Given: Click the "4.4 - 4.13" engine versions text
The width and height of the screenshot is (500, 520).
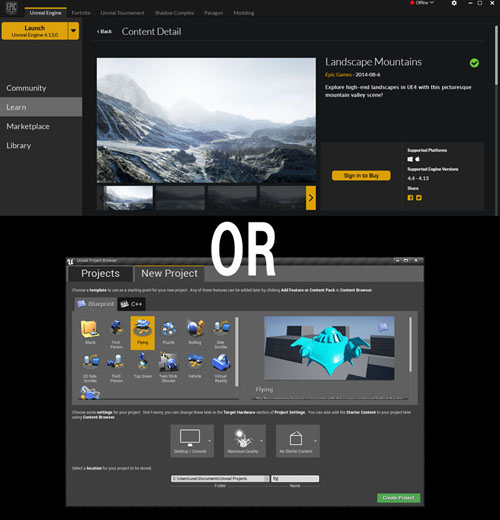Looking at the screenshot, I should 418,178.
